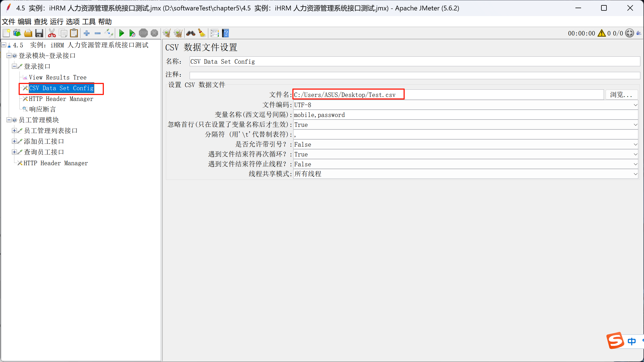Open the 运行 menu
The width and height of the screenshot is (644, 362).
tap(56, 22)
